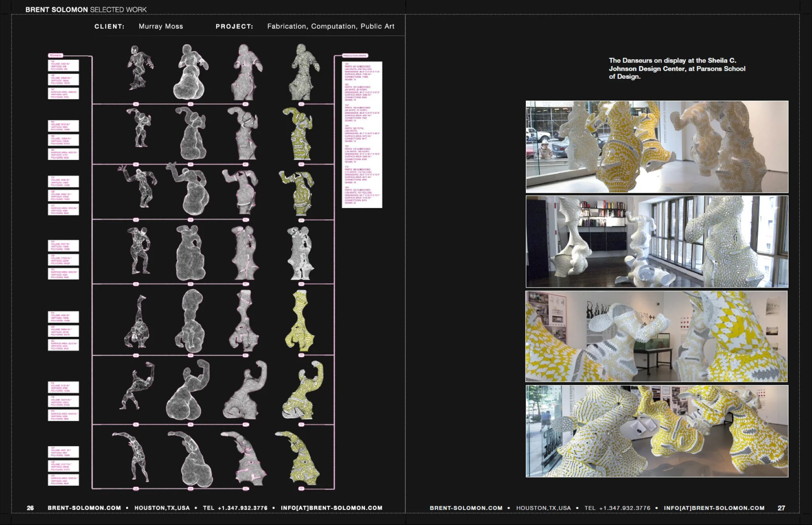Select the AA wireframe dancer figure
Image resolution: width=812 pixels, height=525 pixels.
[139, 68]
